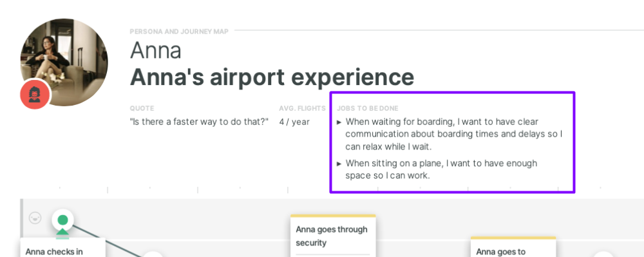Click the quote 'Is there a faster way to do that?'

click(x=199, y=122)
